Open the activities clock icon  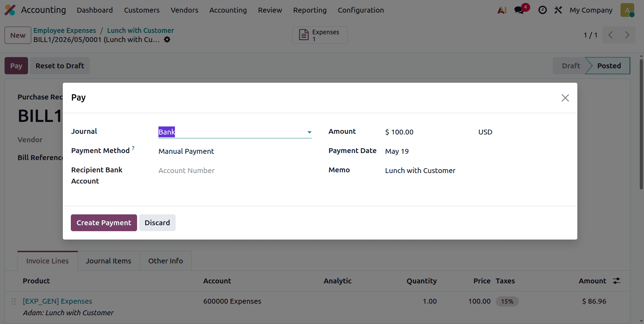542,10
